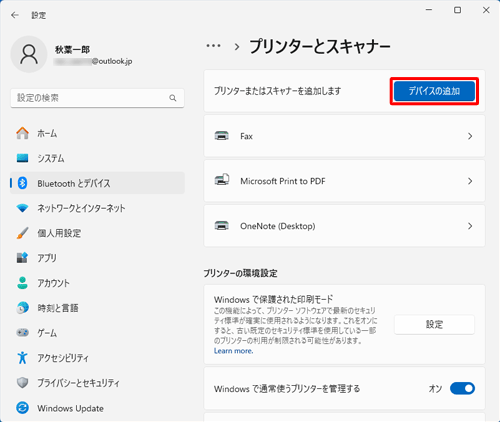
Task: Select Bluetooth とデバイス category
Action: (97, 183)
